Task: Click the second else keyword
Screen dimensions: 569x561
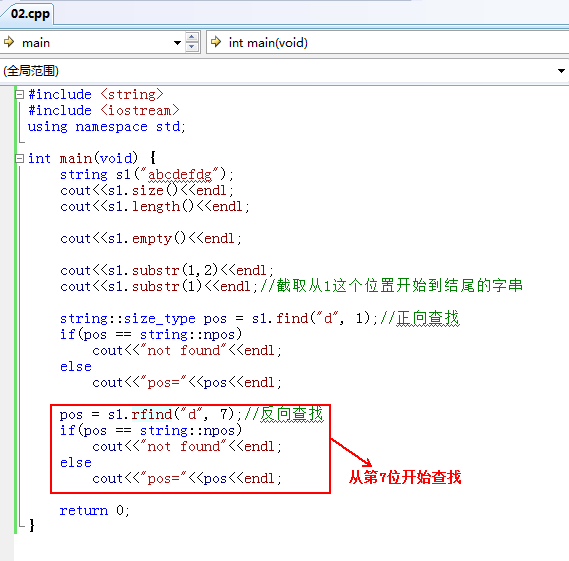Action: pos(76,463)
